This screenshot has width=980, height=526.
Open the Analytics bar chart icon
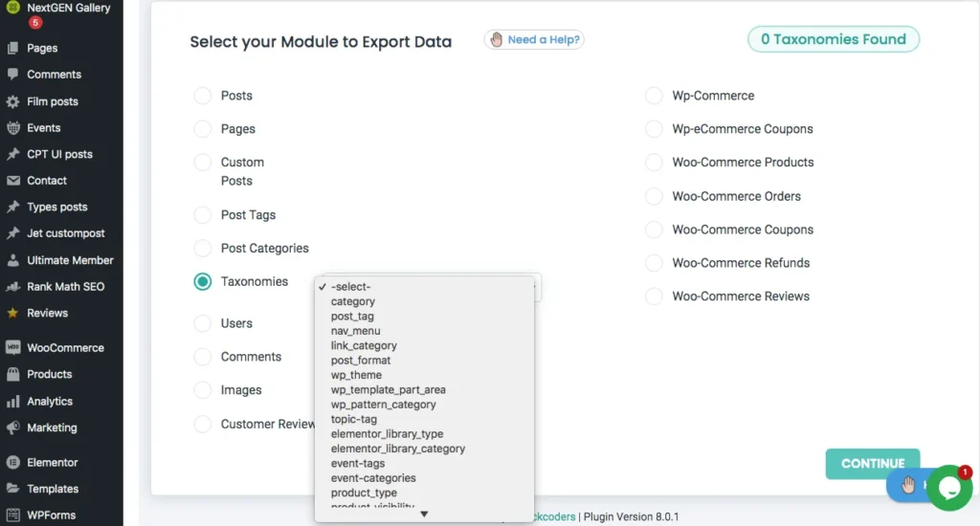13,402
